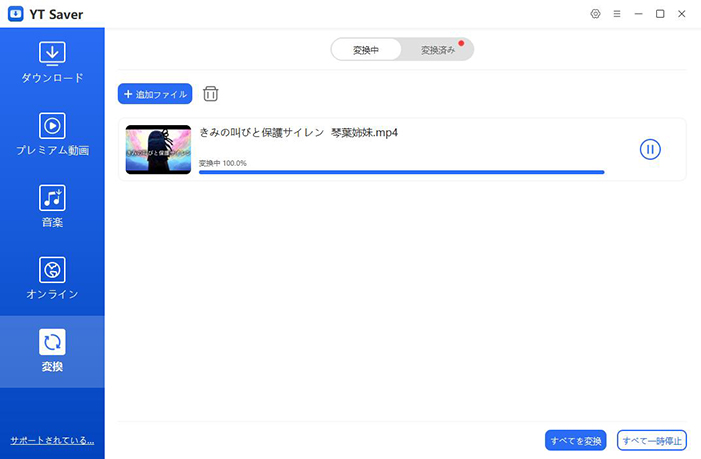Open the ダウンロード sidebar section
Image resolution: width=701 pixels, height=459 pixels.
tap(52, 63)
